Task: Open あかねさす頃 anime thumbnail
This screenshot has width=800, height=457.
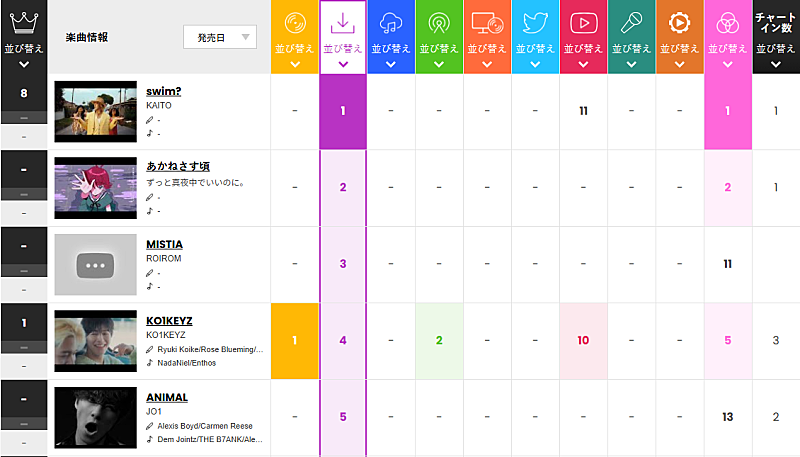Action: coord(95,188)
